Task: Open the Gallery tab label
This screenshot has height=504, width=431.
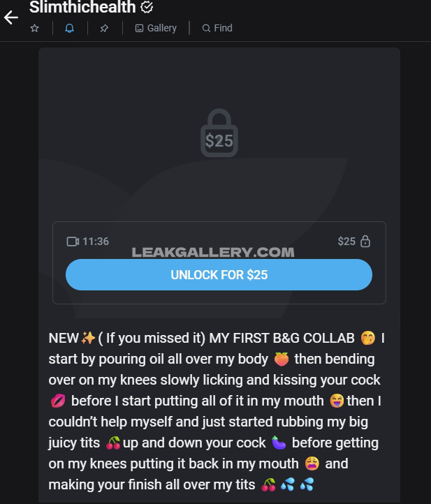Action: 162,29
